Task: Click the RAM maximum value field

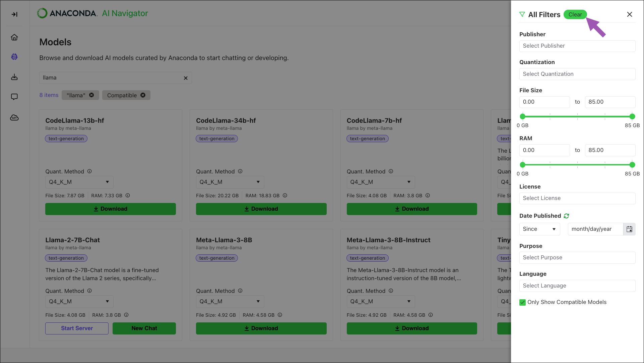Action: [610, 150]
